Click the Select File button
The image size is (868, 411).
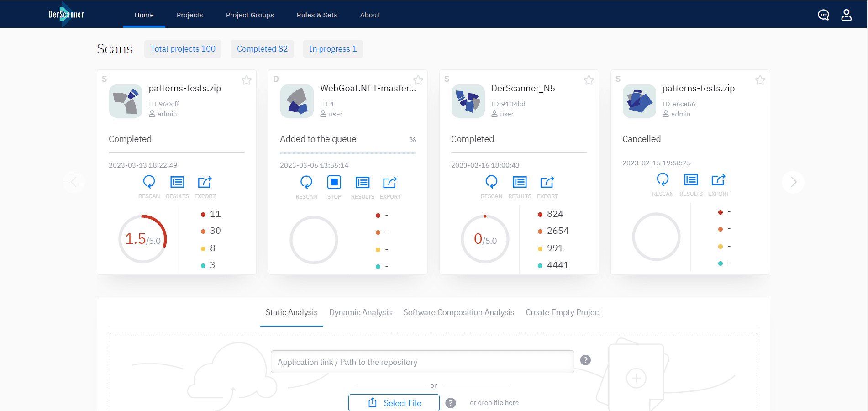click(x=394, y=402)
